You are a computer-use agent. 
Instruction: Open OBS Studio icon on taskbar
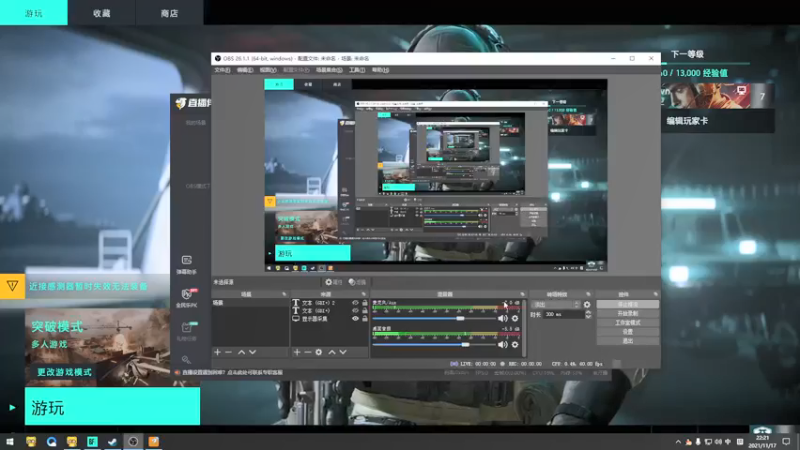click(133, 441)
